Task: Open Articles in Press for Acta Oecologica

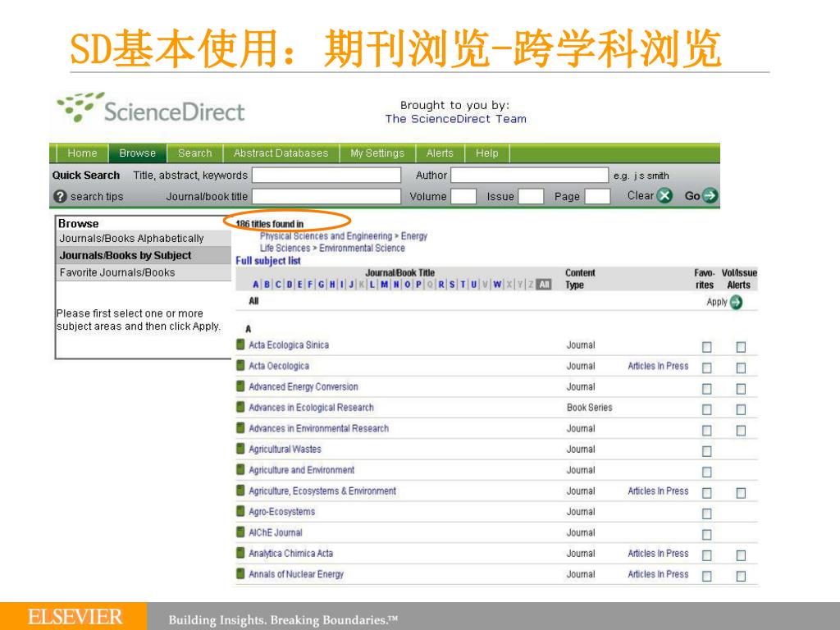Action: point(658,366)
